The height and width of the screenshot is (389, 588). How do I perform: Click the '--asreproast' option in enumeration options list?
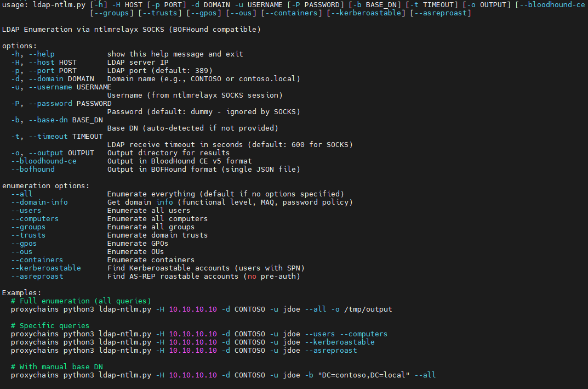tap(37, 277)
